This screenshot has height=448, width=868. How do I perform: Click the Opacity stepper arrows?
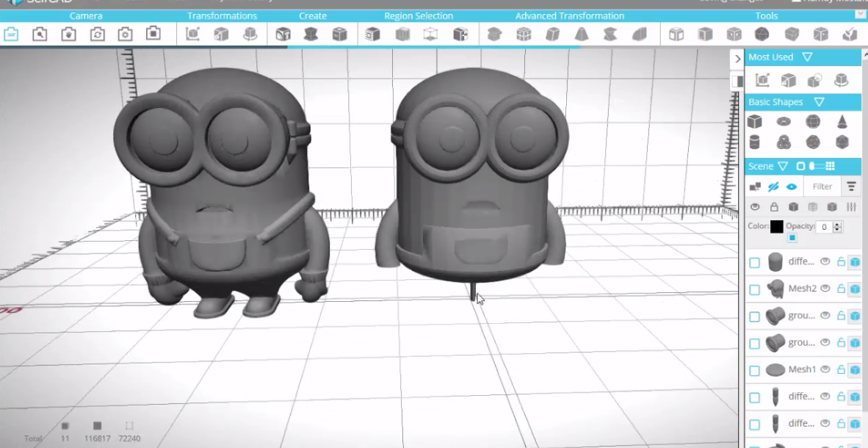tap(837, 226)
